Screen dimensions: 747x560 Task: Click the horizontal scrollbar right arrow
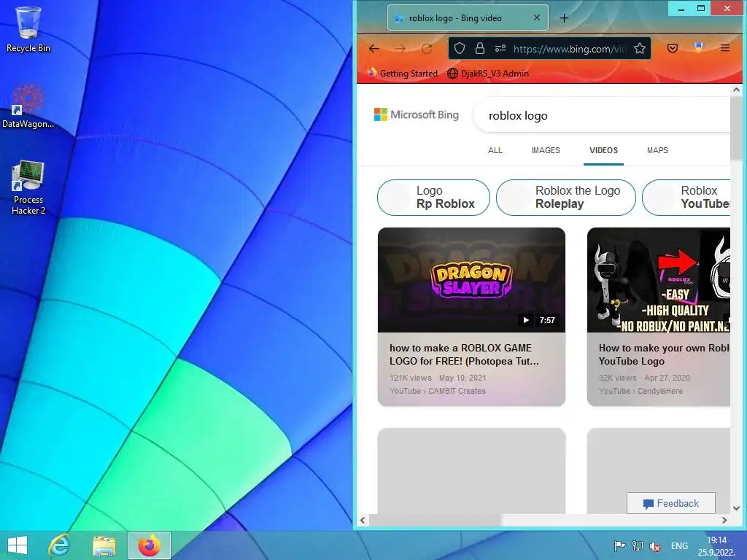(x=724, y=521)
